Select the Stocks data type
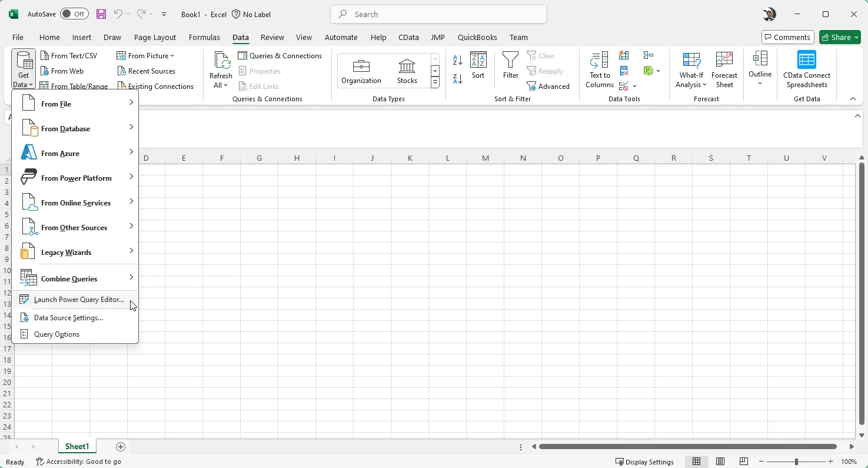The width and height of the screenshot is (868, 468). (x=407, y=71)
